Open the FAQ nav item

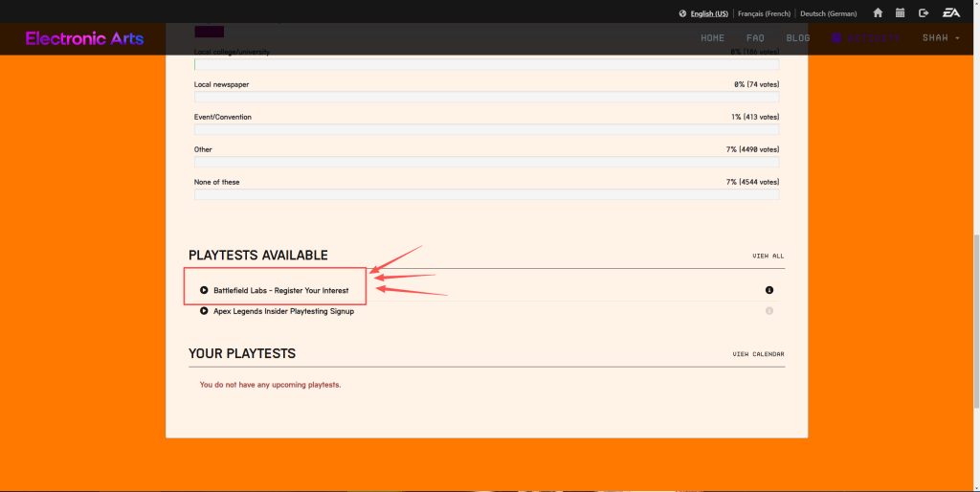(x=755, y=38)
